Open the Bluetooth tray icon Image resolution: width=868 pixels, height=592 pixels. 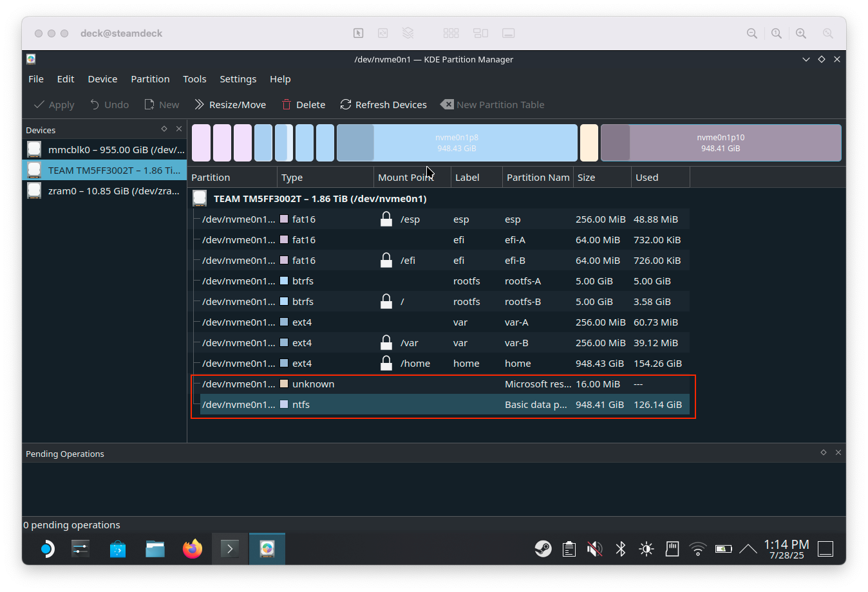click(621, 549)
